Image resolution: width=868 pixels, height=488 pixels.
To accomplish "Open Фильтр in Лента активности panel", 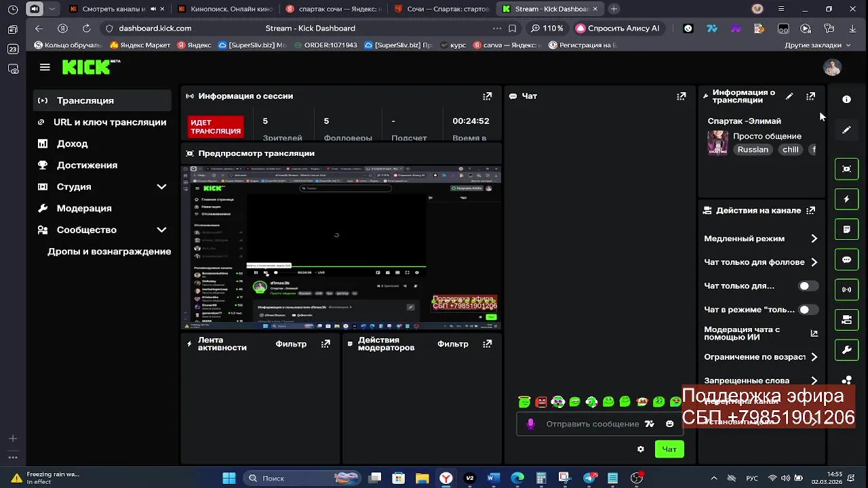I will pos(291,344).
